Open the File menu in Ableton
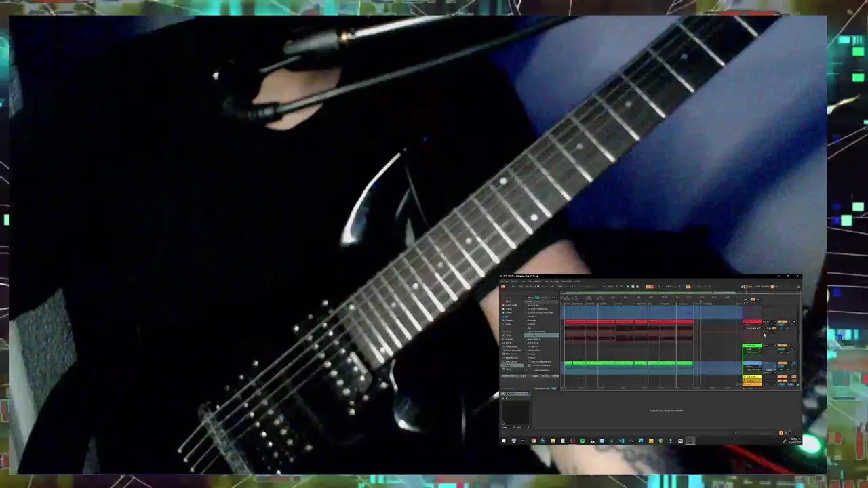Screen dimensions: 868x488 [505, 281]
